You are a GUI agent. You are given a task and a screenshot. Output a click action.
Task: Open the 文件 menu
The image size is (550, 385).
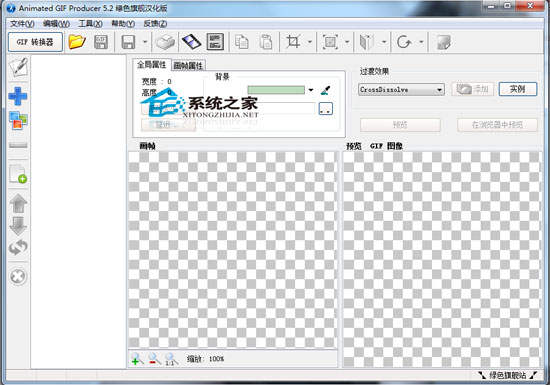click(x=22, y=23)
